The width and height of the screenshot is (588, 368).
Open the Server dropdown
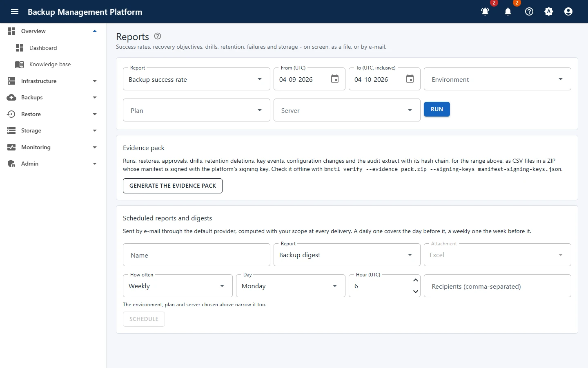[347, 110]
